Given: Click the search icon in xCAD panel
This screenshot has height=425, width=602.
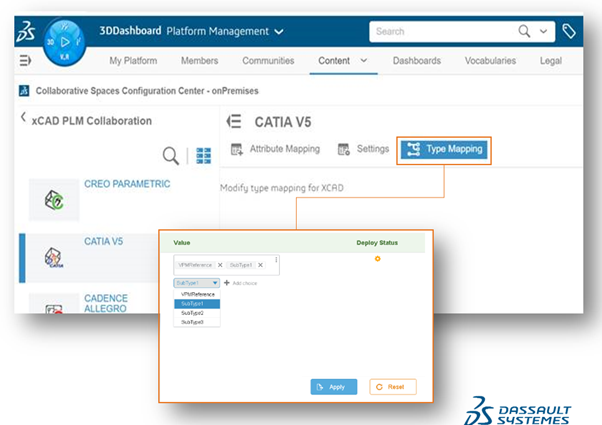Looking at the screenshot, I should (171, 155).
